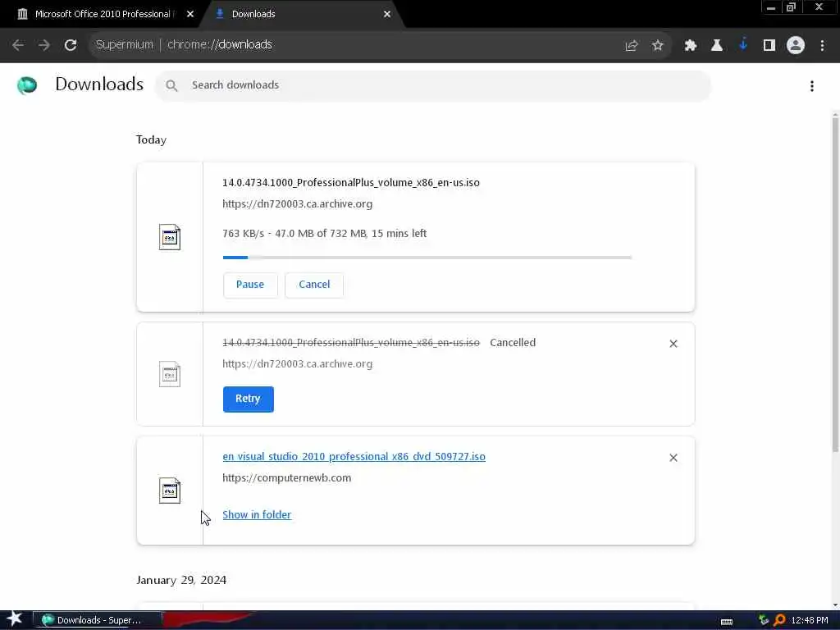Click the download speed status text
The width and height of the screenshot is (840, 630).
(x=325, y=234)
